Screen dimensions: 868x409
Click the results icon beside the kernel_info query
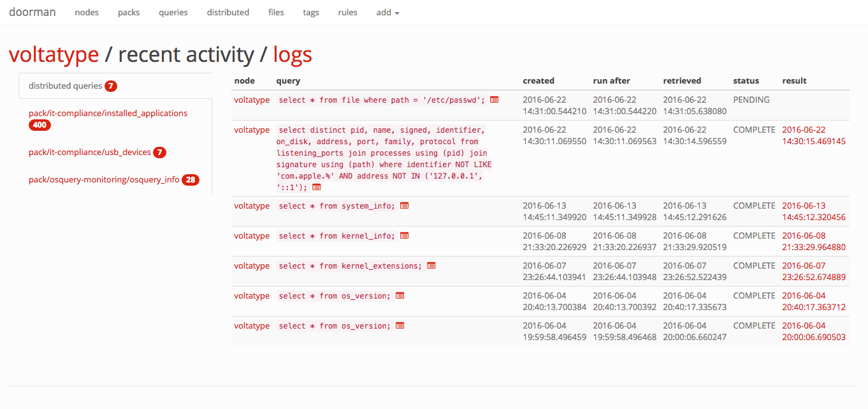(403, 235)
